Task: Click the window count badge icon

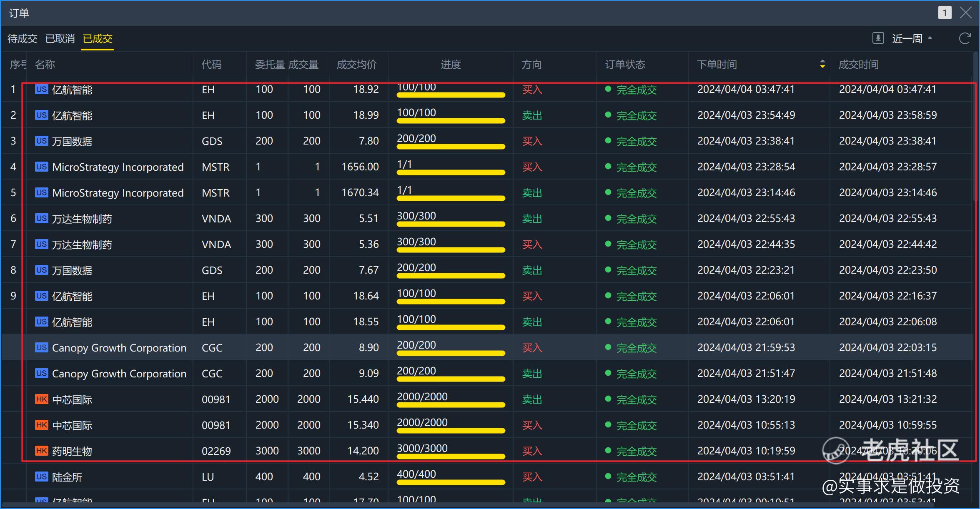Action: click(945, 13)
